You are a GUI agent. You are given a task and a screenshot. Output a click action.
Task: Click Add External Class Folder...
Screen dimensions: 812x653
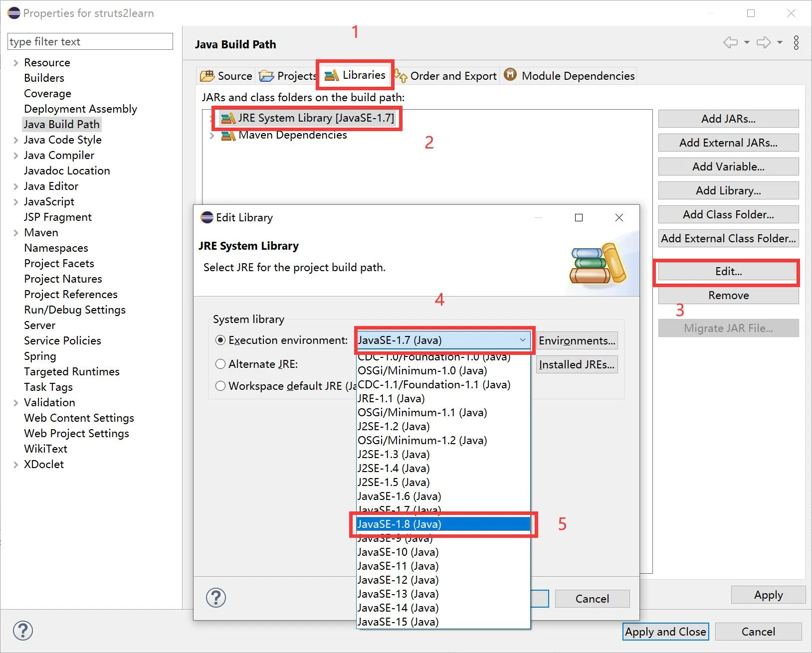click(728, 238)
